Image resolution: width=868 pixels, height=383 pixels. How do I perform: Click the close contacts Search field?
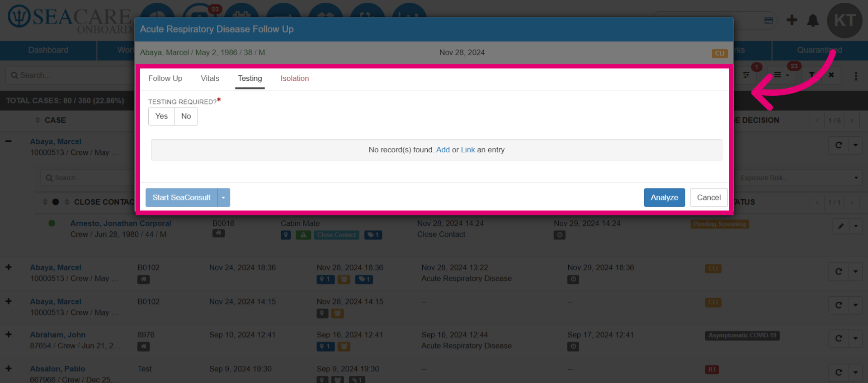[88, 178]
